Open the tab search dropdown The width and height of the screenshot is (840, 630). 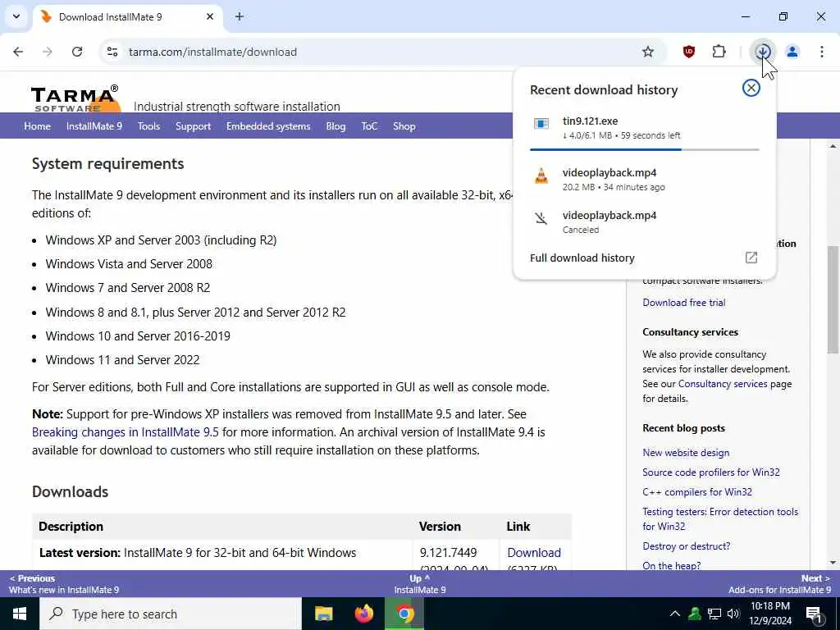click(x=16, y=16)
